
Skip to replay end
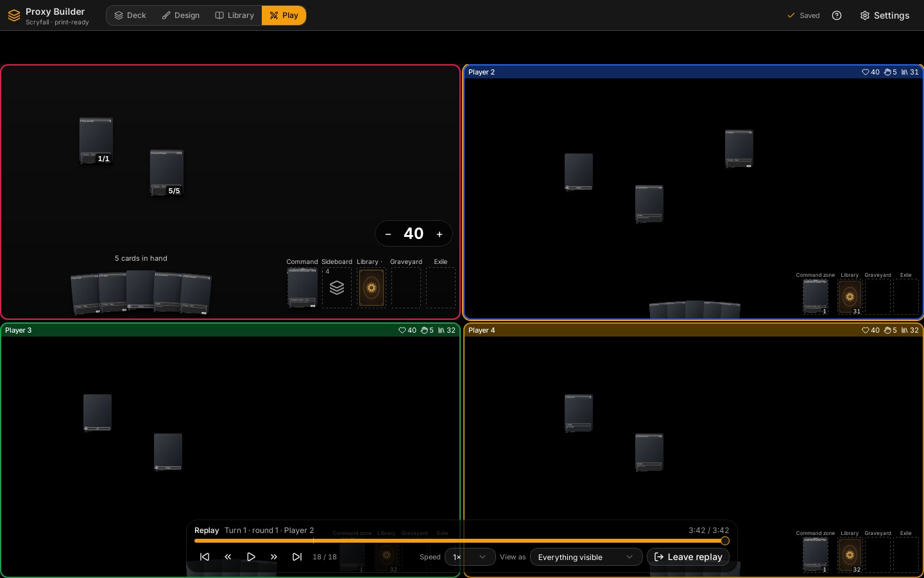click(297, 557)
